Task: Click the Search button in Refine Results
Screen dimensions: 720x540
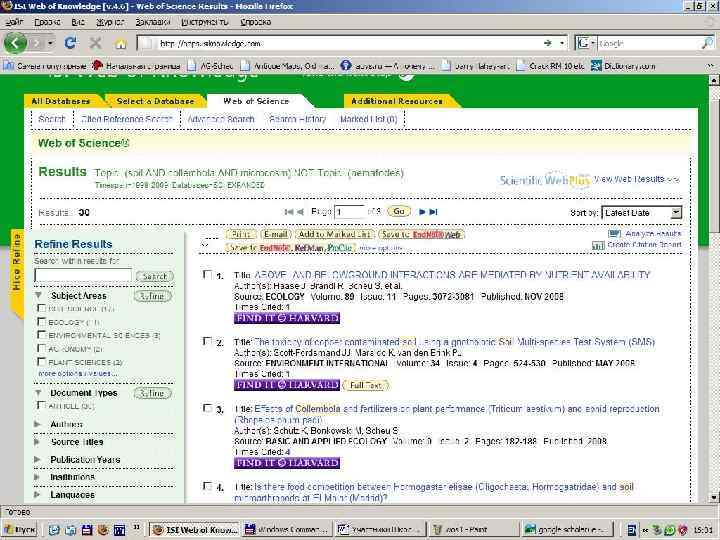Action: coord(155,276)
